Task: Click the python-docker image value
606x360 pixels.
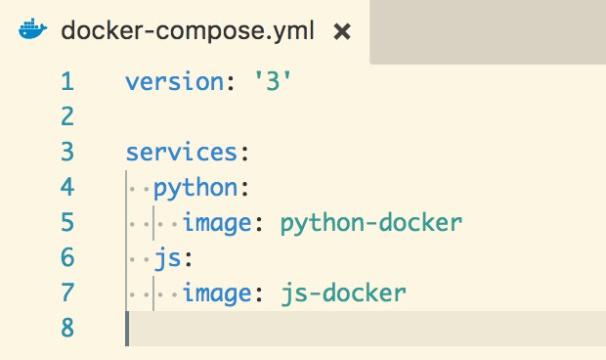Action: [x=371, y=223]
